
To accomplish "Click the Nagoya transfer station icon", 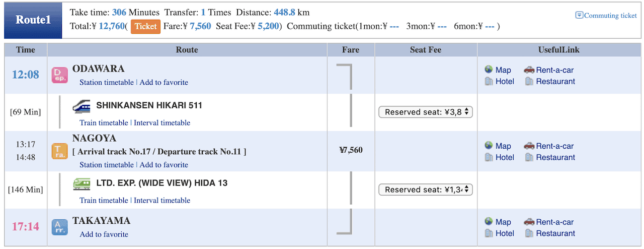I will pos(59,151).
